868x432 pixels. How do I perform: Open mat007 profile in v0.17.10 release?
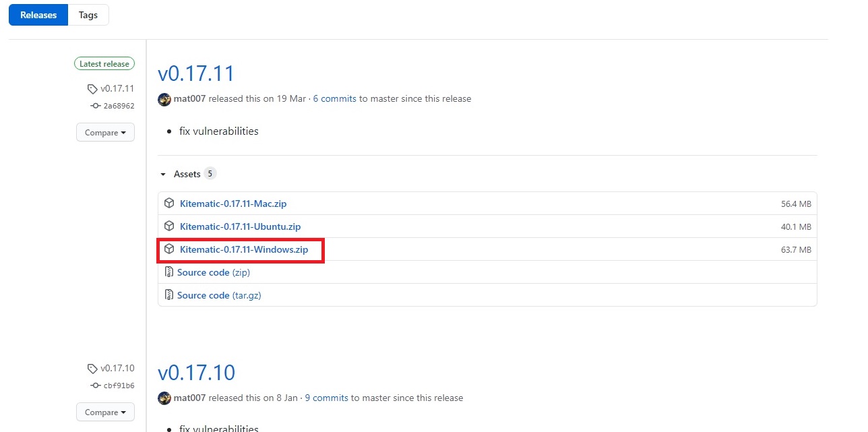point(190,398)
